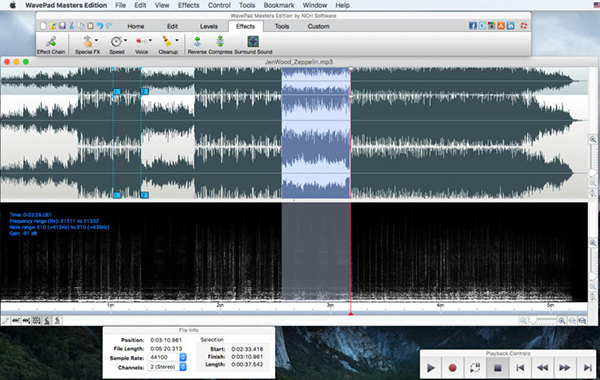The width and height of the screenshot is (600, 380).
Task: Open the Apple menu
Action: [x=13, y=5]
